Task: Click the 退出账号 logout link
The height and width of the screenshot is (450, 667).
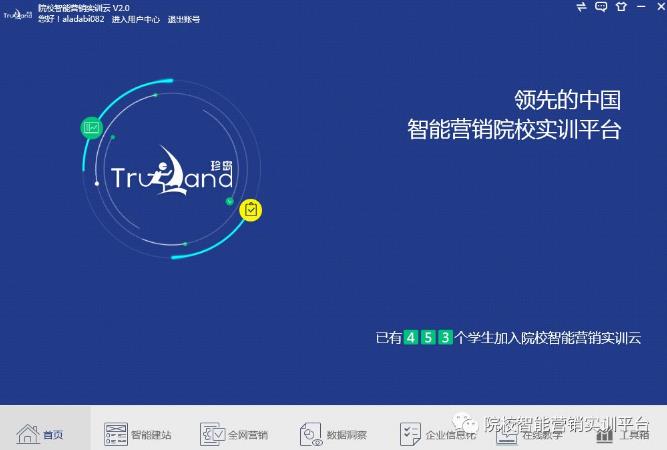Action: tap(183, 19)
